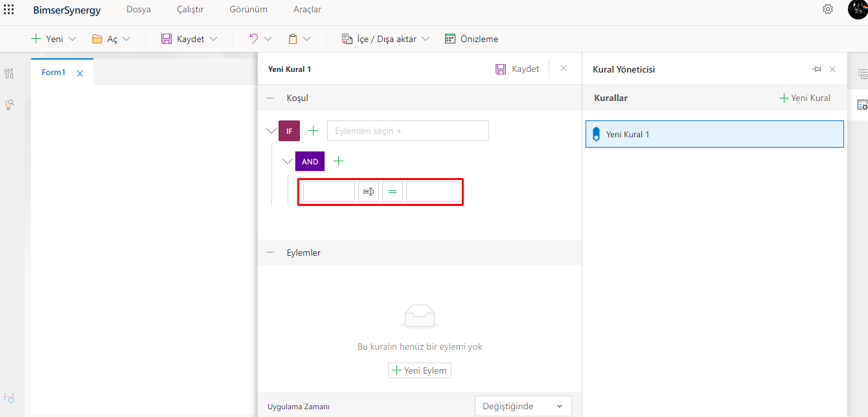Close the Kural Yöneticisi panel
868x417 pixels.
[832, 69]
